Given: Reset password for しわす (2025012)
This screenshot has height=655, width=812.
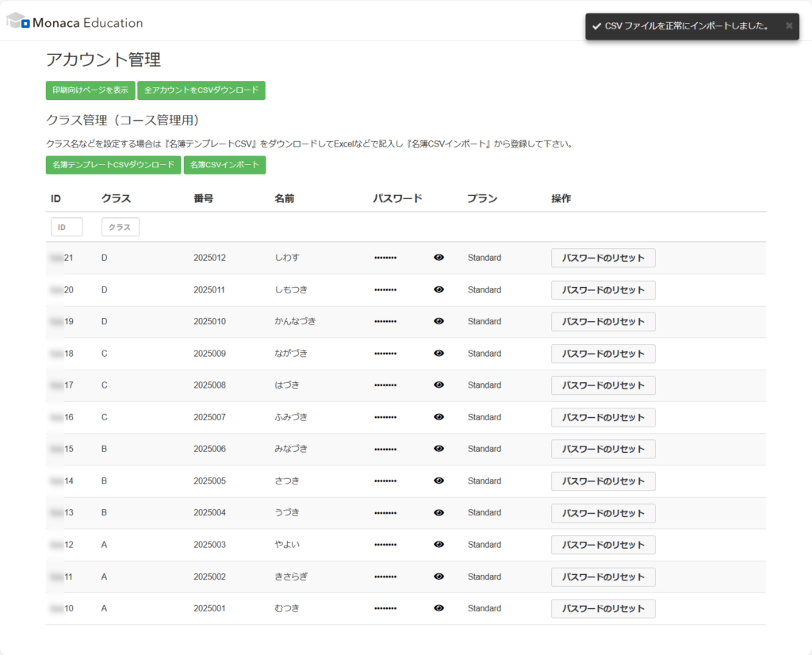Looking at the screenshot, I should 603,258.
